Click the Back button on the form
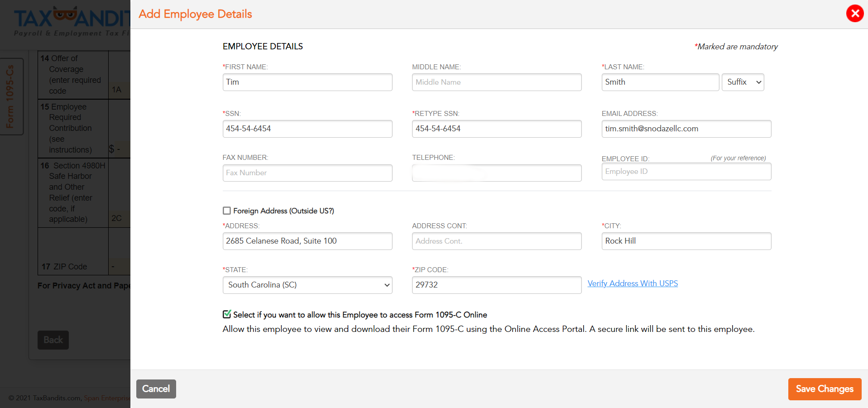This screenshot has width=868, height=408. click(53, 340)
